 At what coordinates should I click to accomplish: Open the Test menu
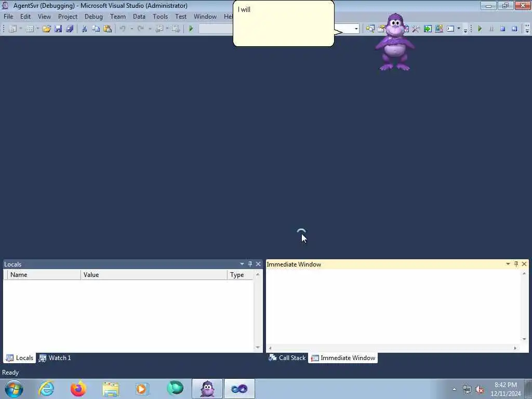pyautogui.click(x=181, y=16)
